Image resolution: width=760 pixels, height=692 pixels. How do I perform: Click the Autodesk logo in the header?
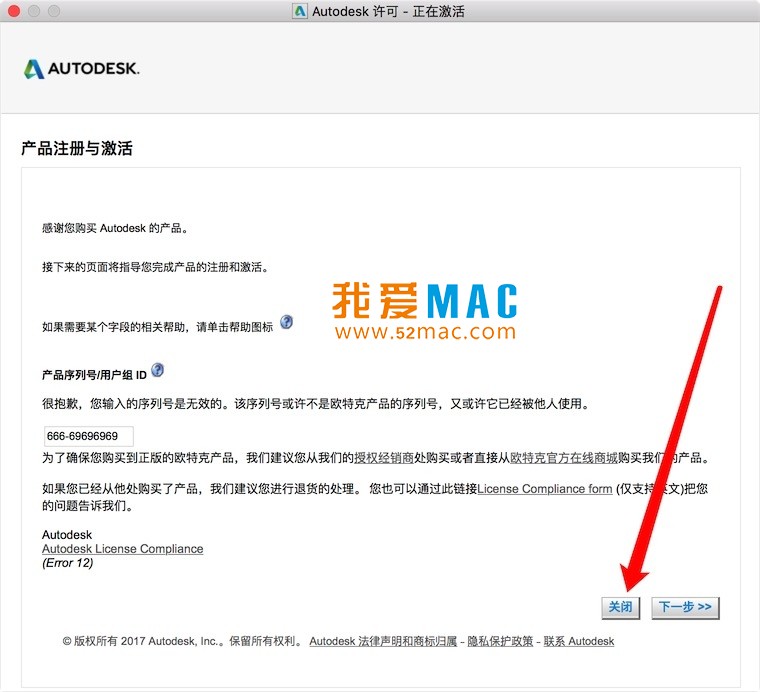point(81,69)
